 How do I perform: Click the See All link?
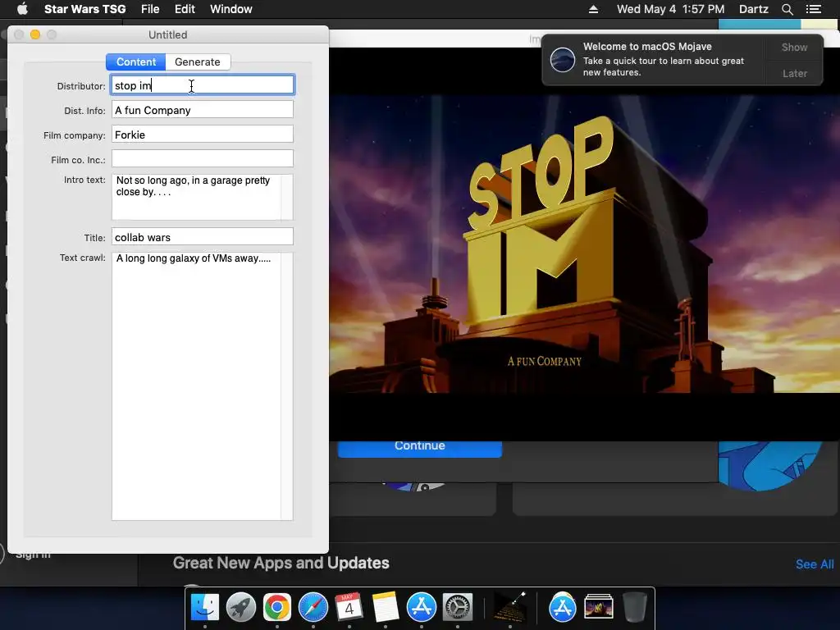tap(815, 564)
